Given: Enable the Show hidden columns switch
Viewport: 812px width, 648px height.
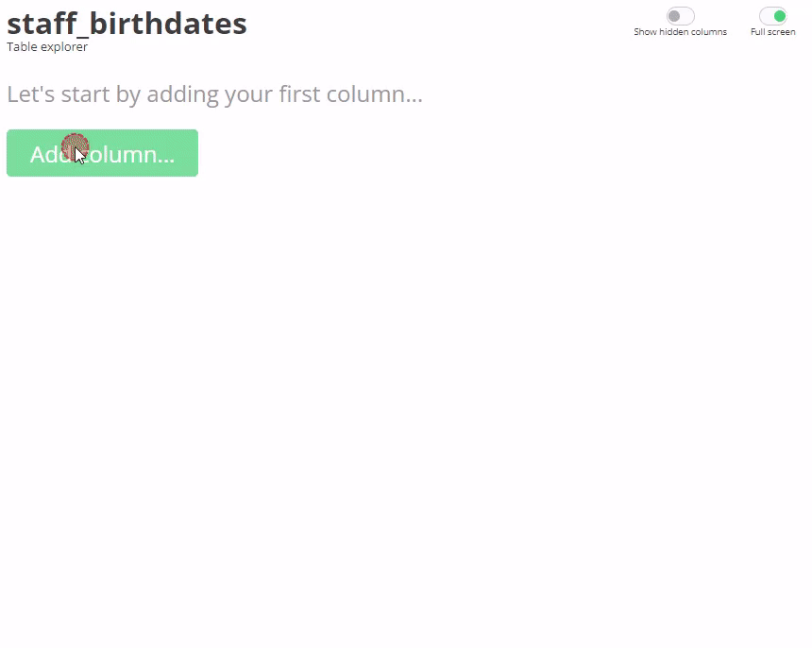Looking at the screenshot, I should (680, 16).
